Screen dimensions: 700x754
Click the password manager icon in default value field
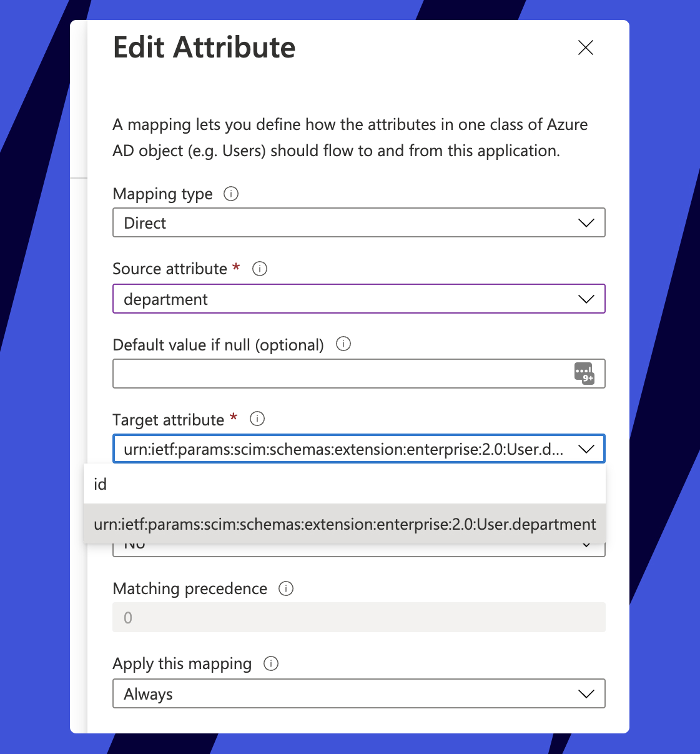[584, 373]
